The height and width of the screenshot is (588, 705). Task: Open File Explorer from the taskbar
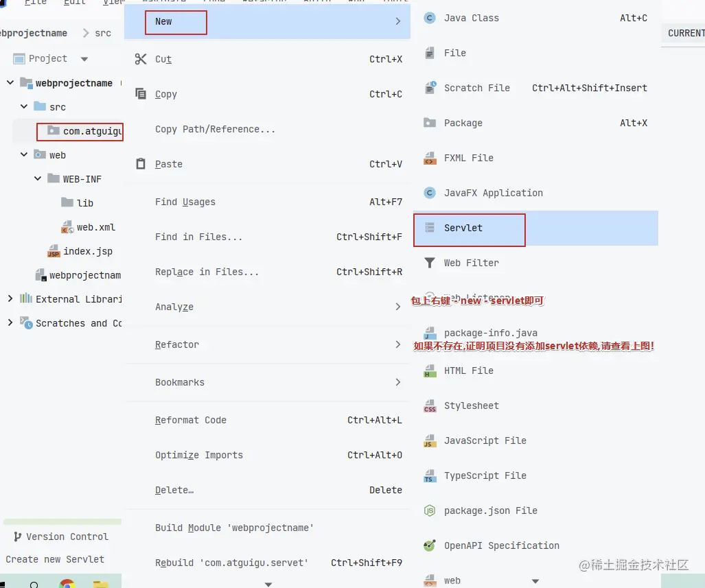(101, 583)
